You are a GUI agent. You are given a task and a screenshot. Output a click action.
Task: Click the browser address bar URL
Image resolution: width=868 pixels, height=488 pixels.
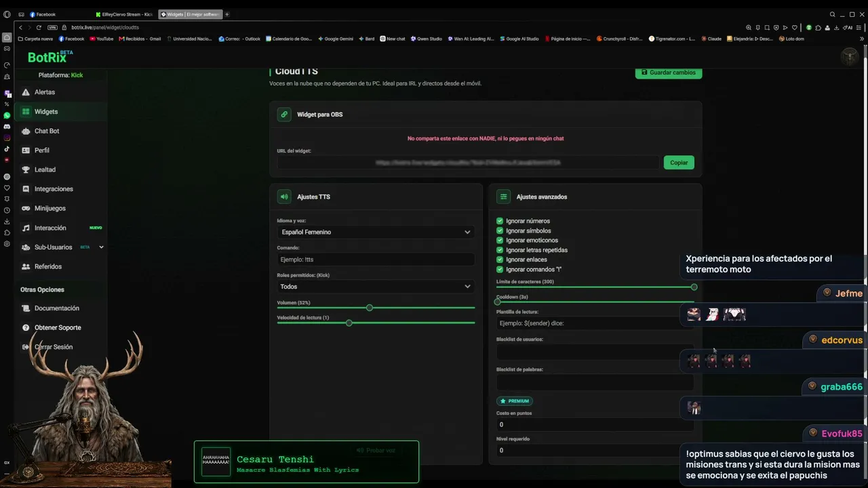pos(105,28)
